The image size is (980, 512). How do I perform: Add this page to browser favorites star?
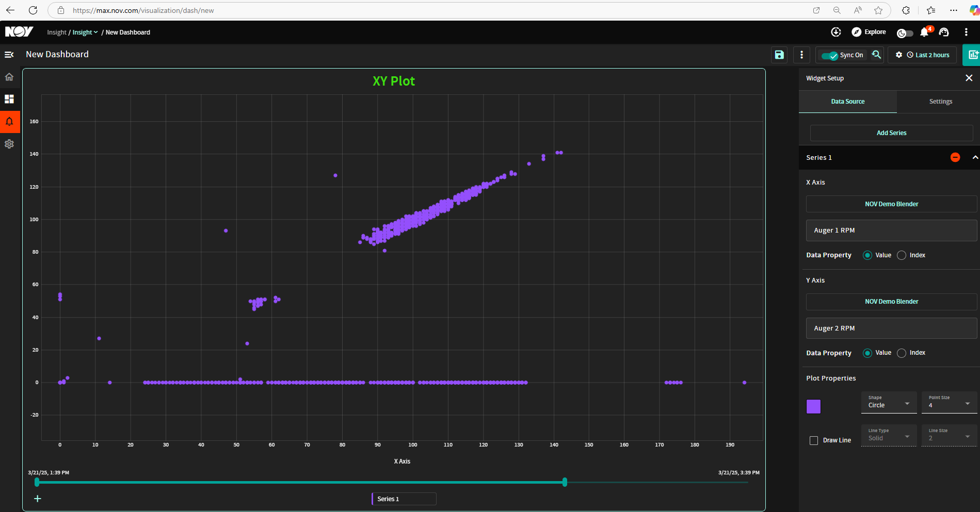878,10
